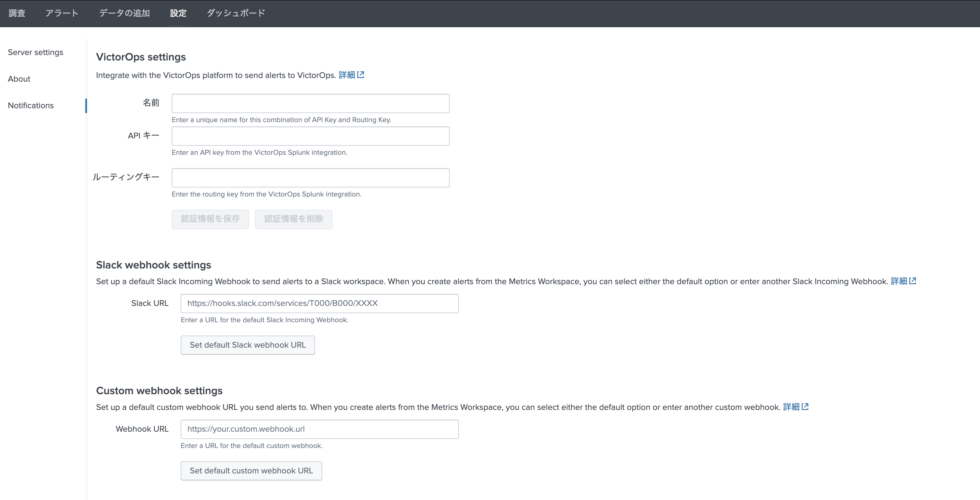
Task: Click external link icon in Slack webhook description
Action: (x=913, y=281)
